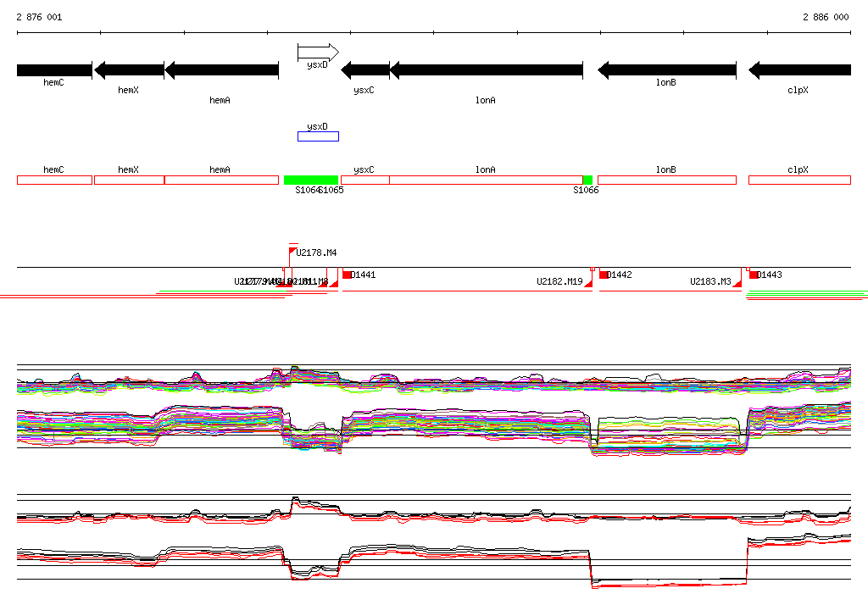
Task: Click the D1443 label text
Action: click(x=770, y=275)
